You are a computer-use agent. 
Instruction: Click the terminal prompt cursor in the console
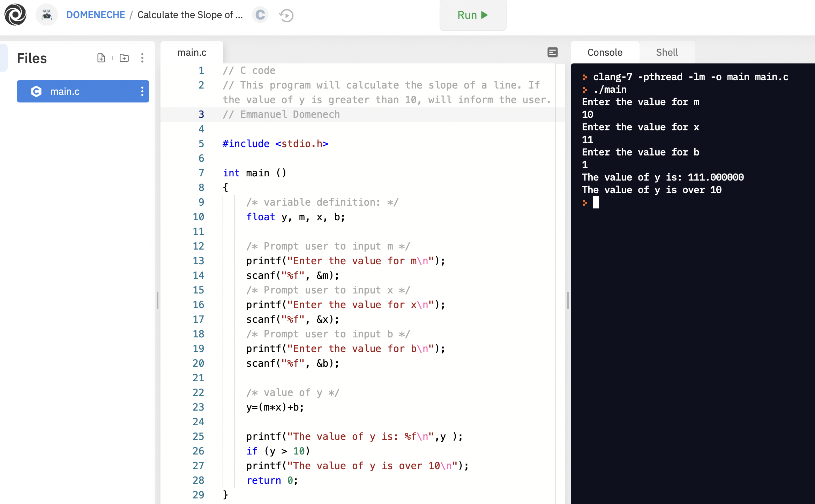point(596,203)
